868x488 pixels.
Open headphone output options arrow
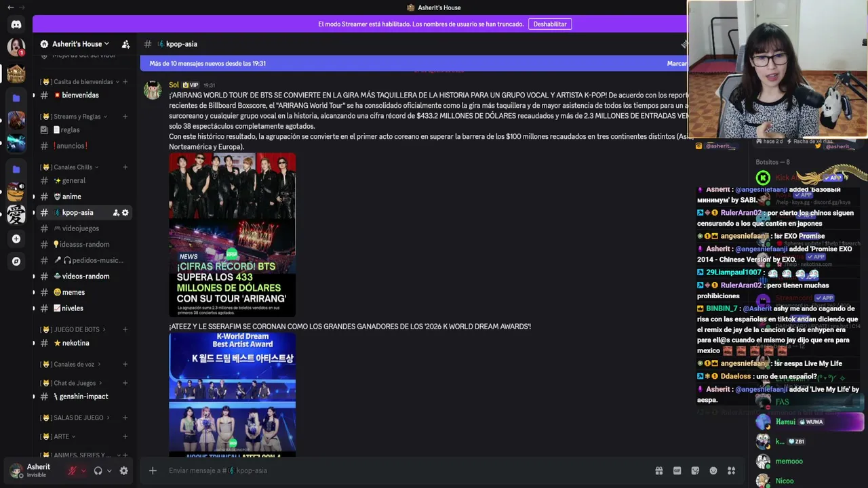109,470
